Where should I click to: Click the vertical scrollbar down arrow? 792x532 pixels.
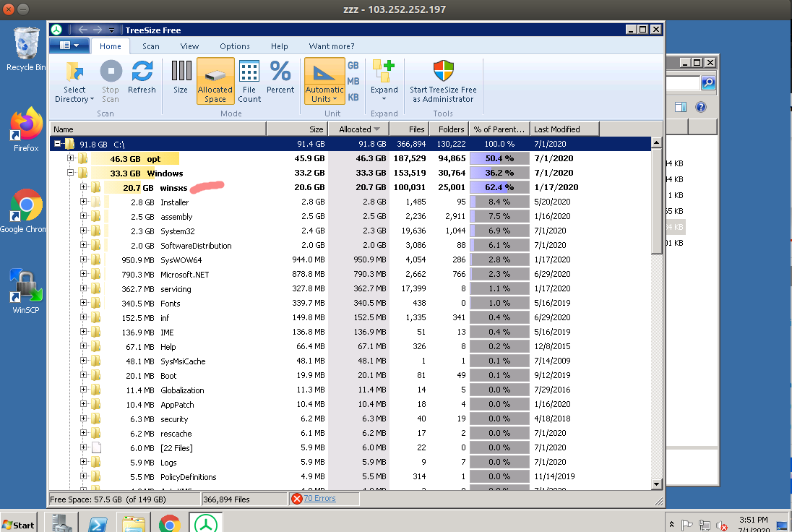656,484
